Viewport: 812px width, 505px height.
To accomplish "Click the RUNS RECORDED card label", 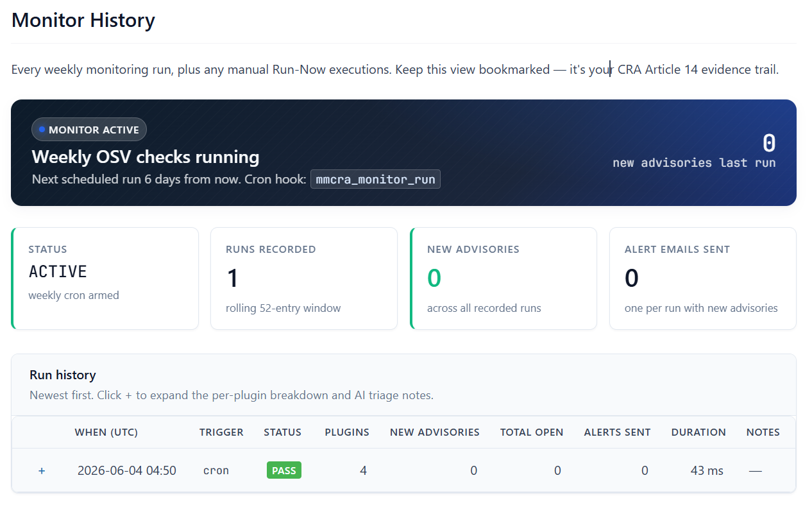I will 271,249.
